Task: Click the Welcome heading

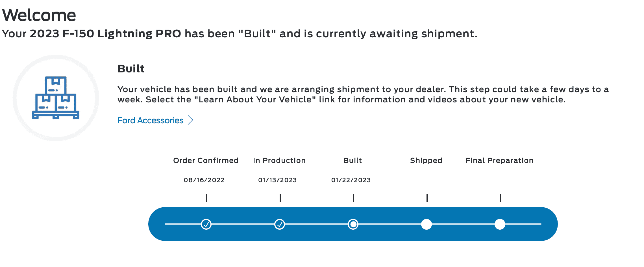Action: pyautogui.click(x=39, y=15)
